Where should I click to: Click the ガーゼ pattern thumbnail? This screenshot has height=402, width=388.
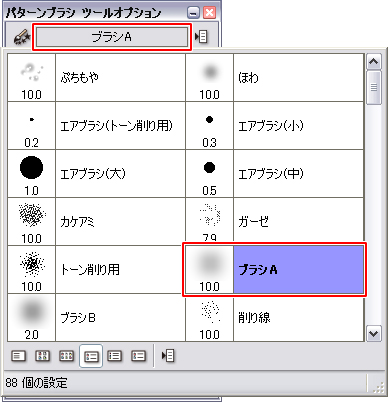coord(210,215)
